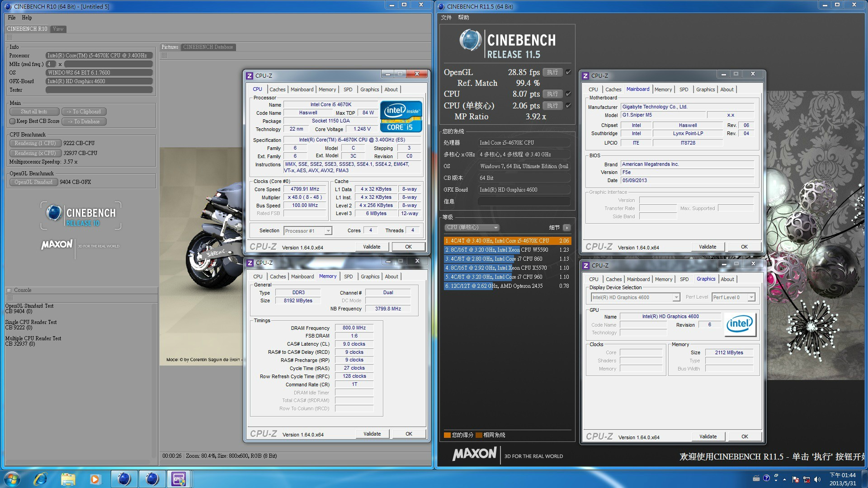The height and width of the screenshot is (488, 868).
Task: Open the Help menu in Cinebench R10
Action: click(27, 18)
